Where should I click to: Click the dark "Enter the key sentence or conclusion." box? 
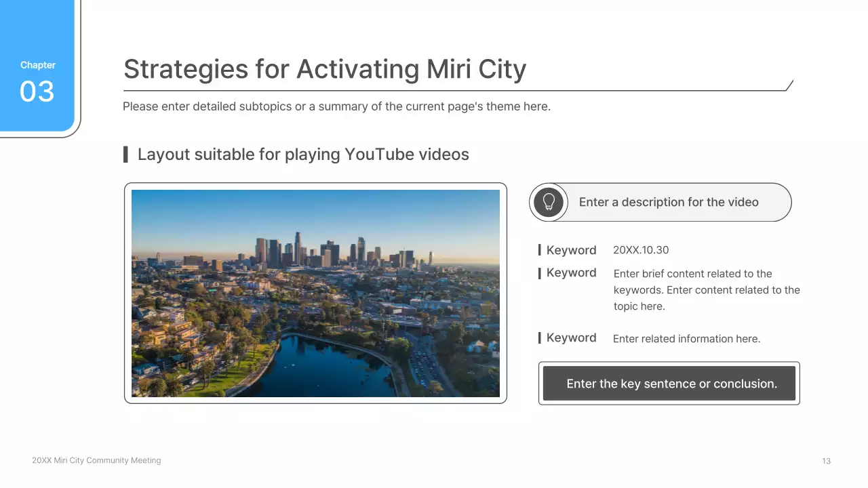click(669, 384)
